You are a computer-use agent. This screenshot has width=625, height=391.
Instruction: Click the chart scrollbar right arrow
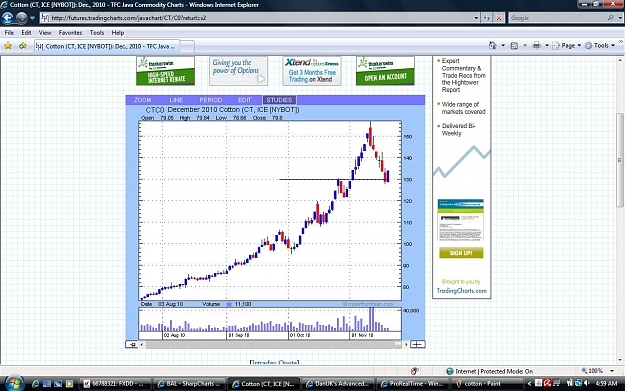[406, 344]
